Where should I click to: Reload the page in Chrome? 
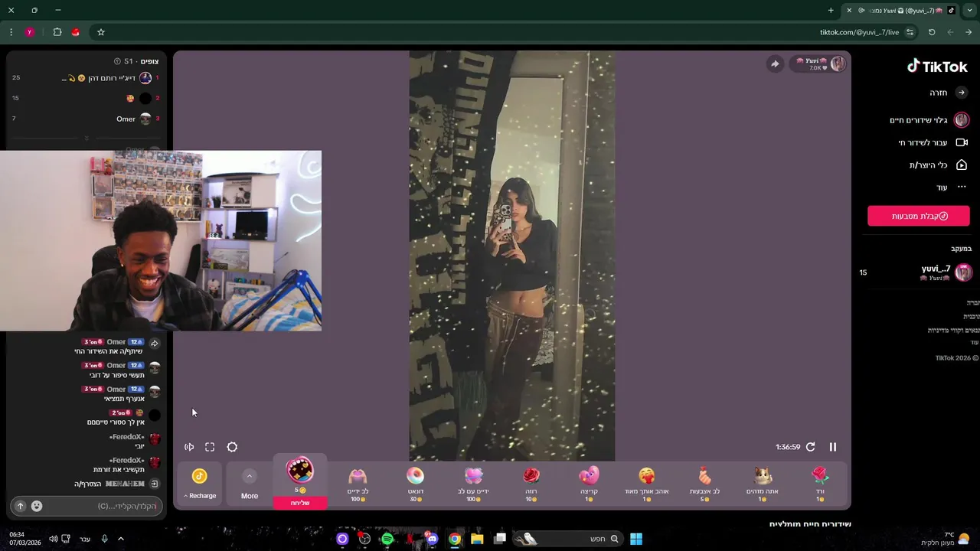point(932,32)
